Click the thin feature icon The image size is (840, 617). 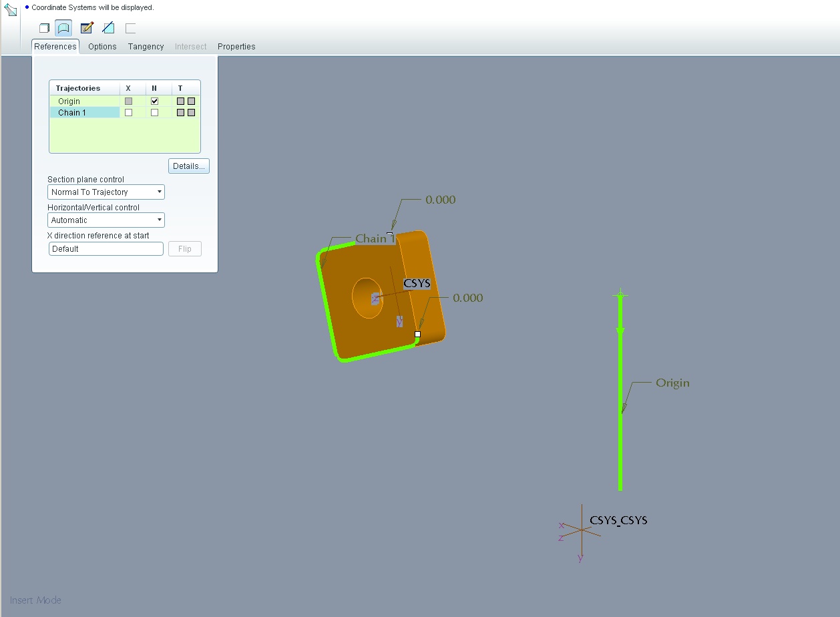click(x=130, y=28)
